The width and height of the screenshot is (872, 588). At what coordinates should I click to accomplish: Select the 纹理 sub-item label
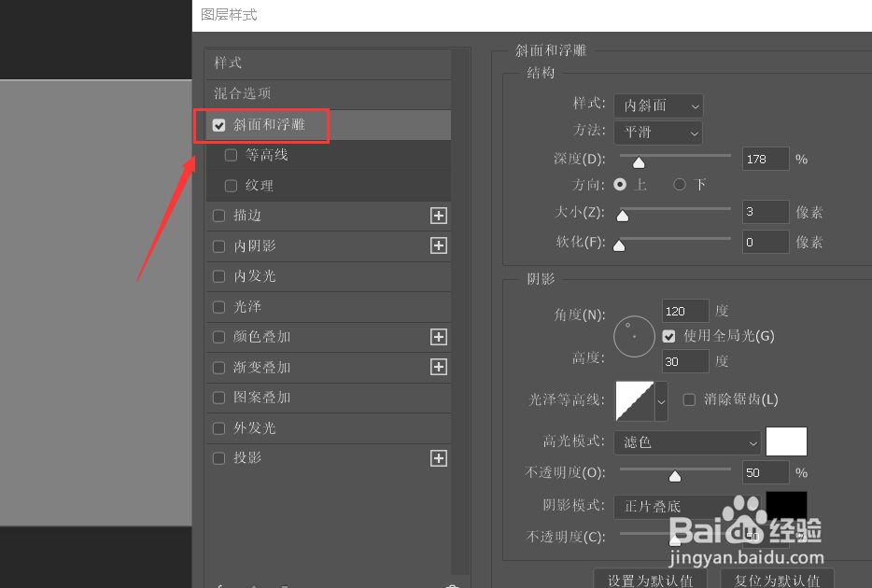coord(260,186)
